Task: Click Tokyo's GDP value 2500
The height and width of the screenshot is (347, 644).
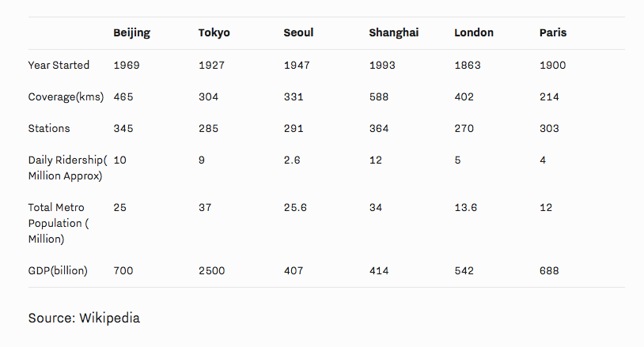Action: [x=211, y=270]
